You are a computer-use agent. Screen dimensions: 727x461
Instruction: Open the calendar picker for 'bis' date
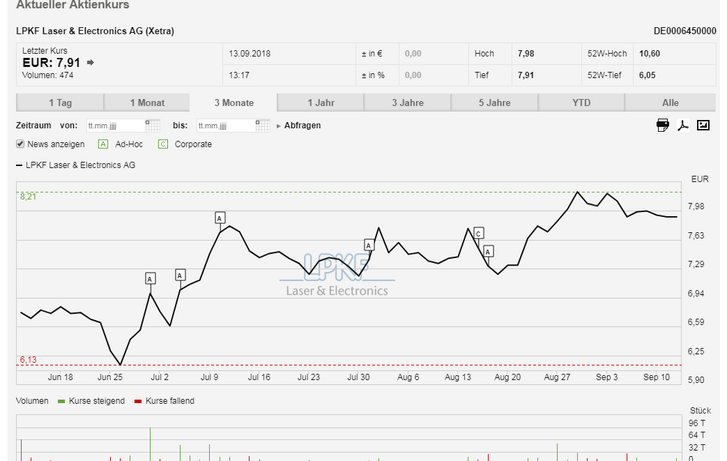click(x=263, y=125)
